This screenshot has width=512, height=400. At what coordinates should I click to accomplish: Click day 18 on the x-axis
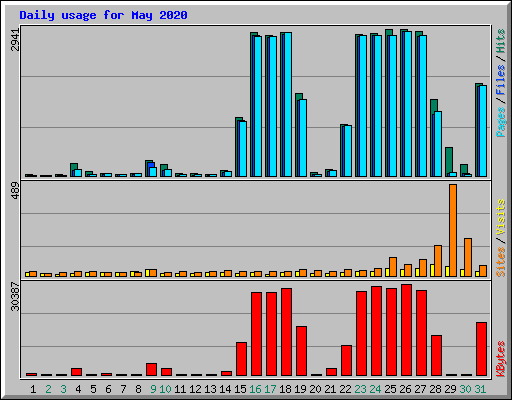pyautogui.click(x=285, y=389)
